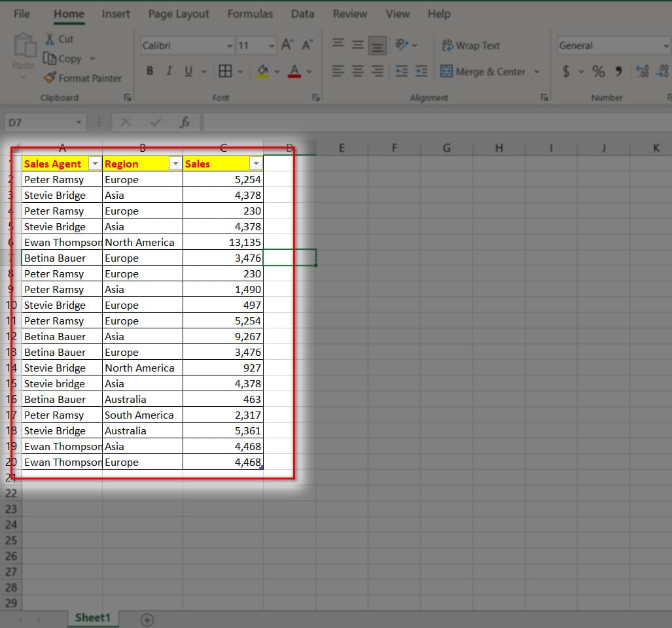
Task: Click the Percent Style icon
Action: [x=598, y=71]
